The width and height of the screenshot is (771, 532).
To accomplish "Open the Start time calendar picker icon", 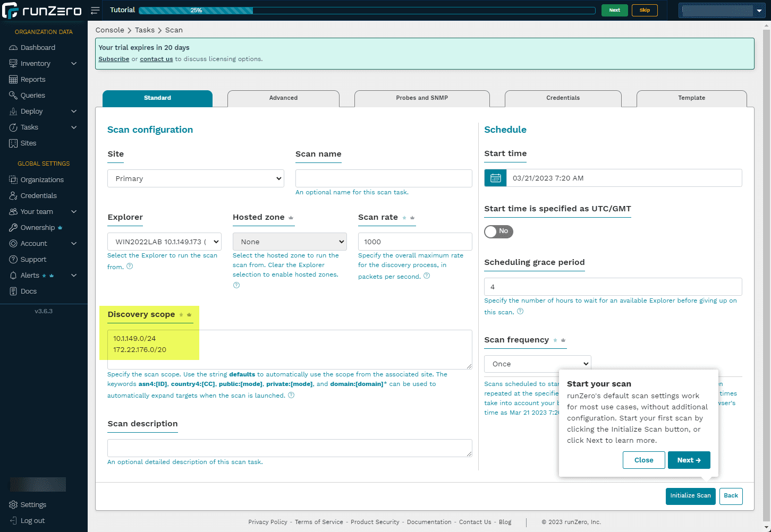I will click(495, 178).
